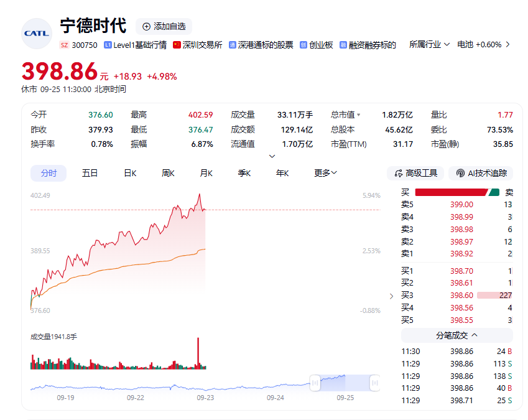Expand the 所属行业 dropdown
The height and width of the screenshot is (420, 528).
pos(429,44)
